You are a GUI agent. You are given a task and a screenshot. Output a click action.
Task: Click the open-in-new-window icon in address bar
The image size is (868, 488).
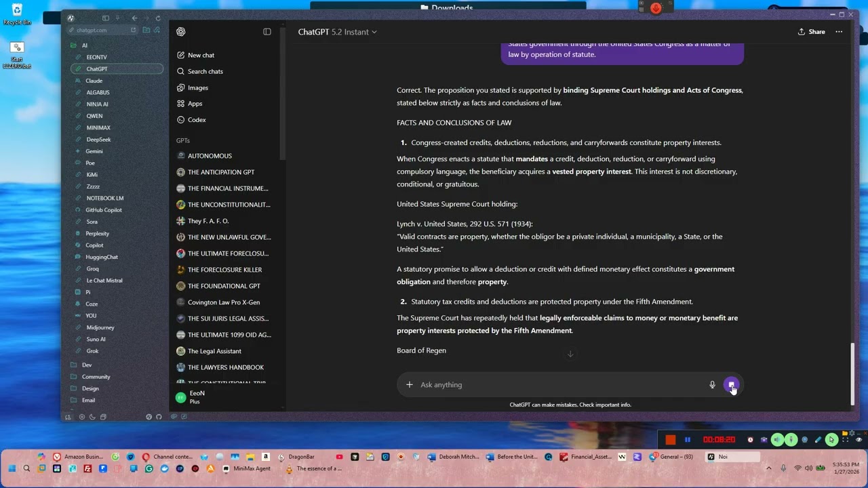coord(134,30)
